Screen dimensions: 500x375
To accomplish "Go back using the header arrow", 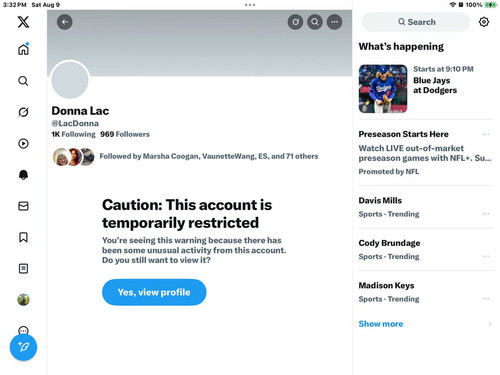I will (x=65, y=22).
